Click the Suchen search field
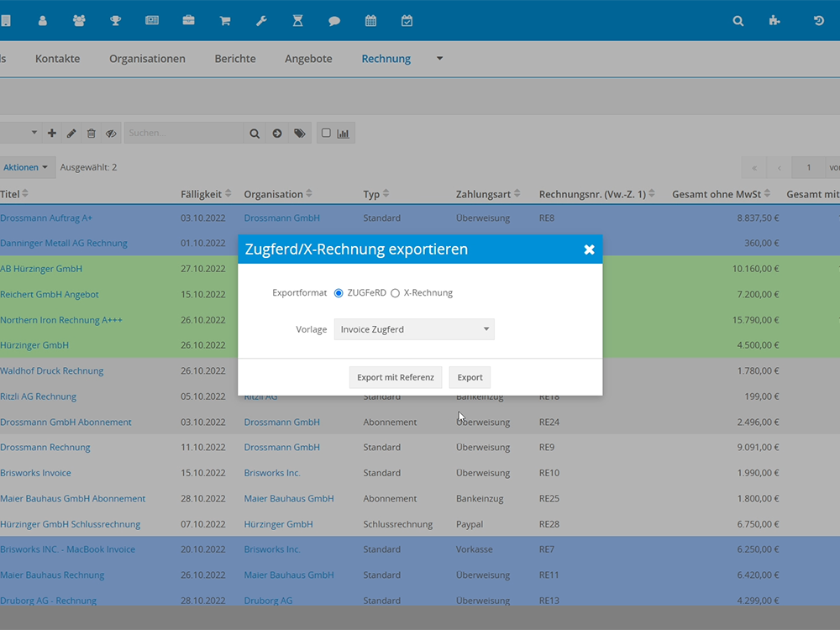 tap(183, 133)
